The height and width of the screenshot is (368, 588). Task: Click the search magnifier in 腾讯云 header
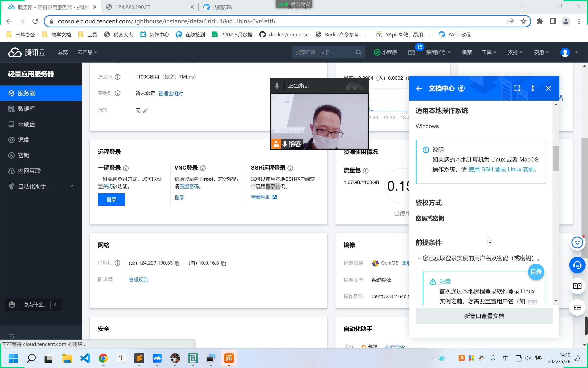pyautogui.click(x=358, y=52)
